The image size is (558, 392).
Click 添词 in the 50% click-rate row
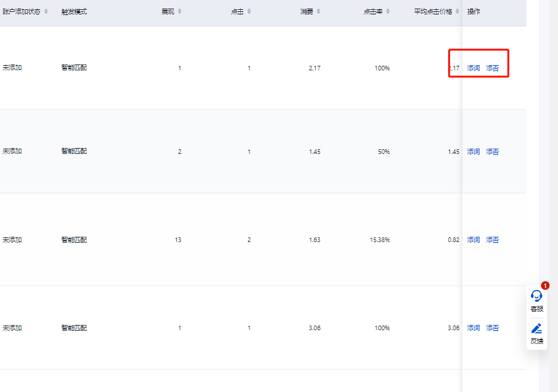473,152
